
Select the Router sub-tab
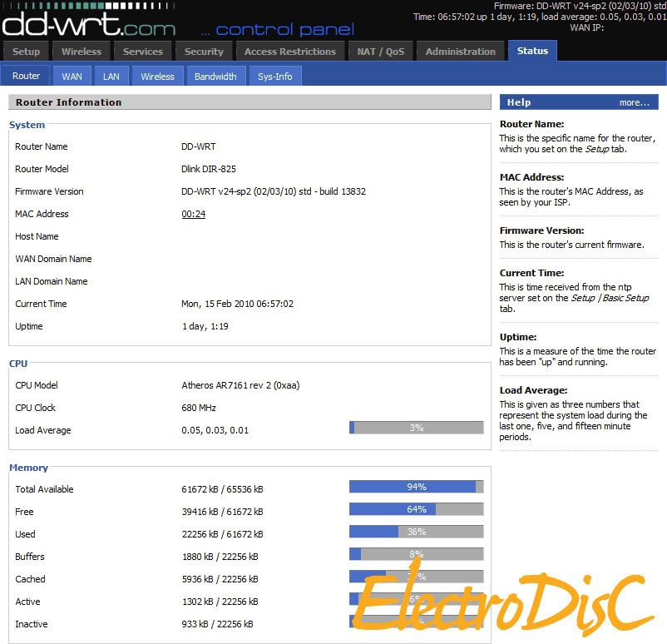click(26, 76)
